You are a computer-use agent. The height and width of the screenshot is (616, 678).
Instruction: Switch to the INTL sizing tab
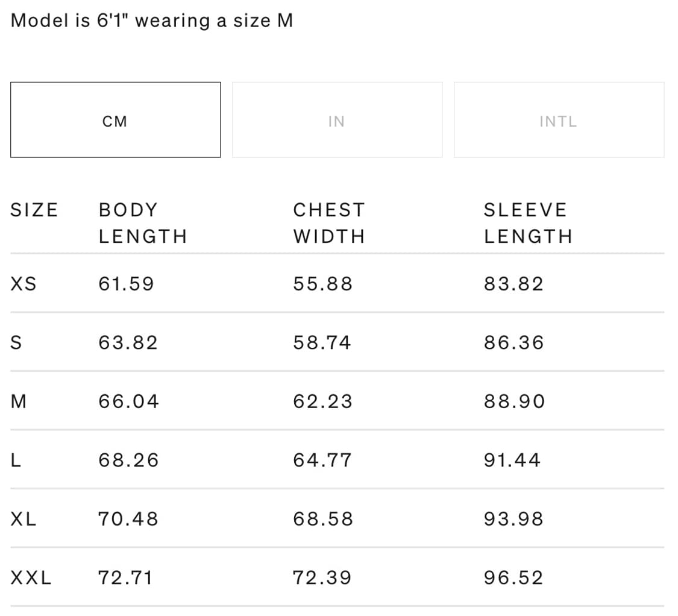click(x=559, y=120)
